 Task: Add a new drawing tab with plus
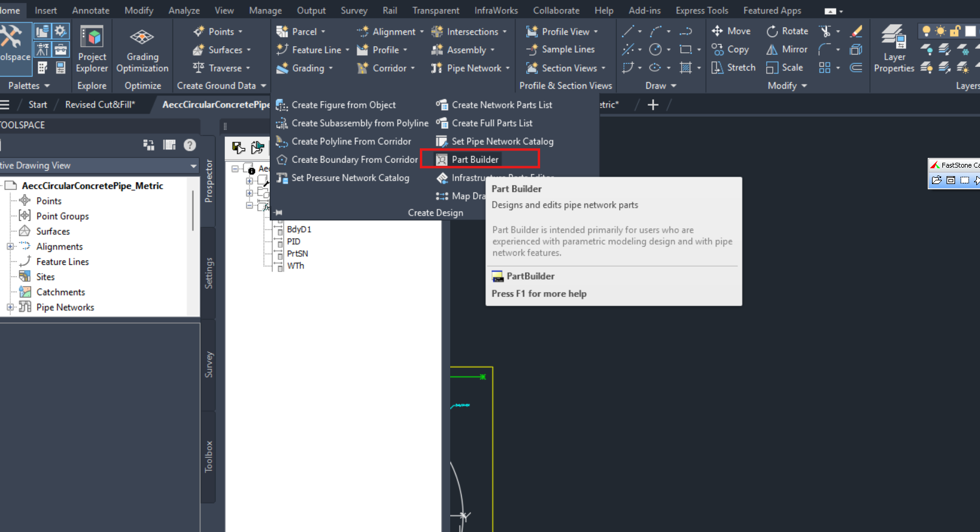pyautogui.click(x=653, y=104)
